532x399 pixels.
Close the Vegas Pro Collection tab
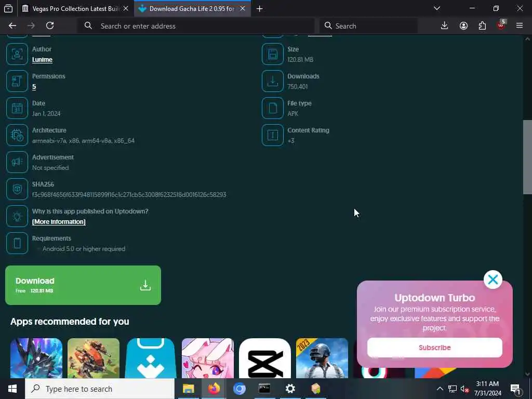pyautogui.click(x=126, y=8)
